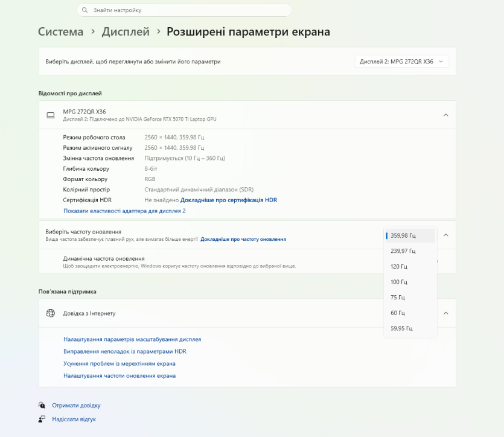Image resolution: width=504 pixels, height=437 pixels.
Task: Open Виправлення неполадок із параметрами HDR link
Action: click(125, 351)
